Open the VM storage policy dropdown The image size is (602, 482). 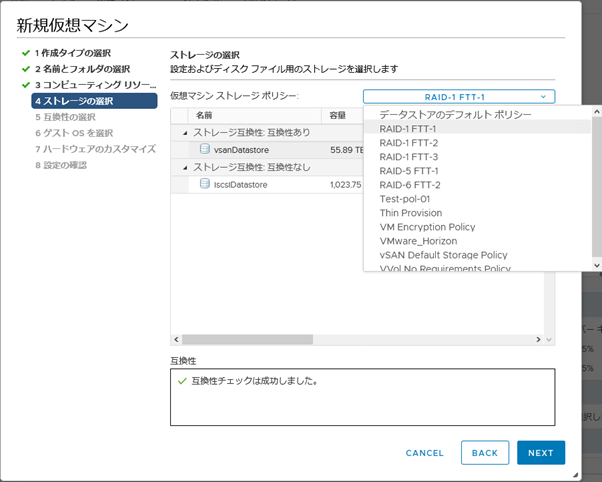pyautogui.click(x=458, y=96)
